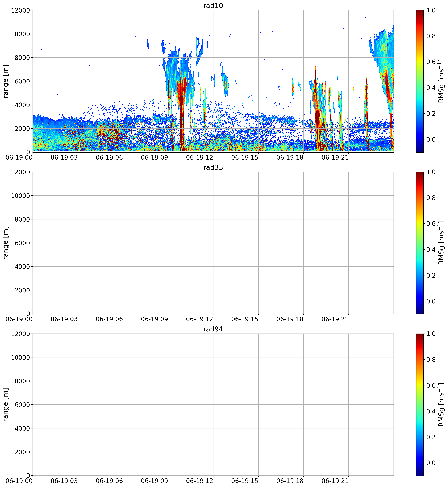The height and width of the screenshot is (487, 448).
Task: Click the rad94 colorbar gradient
Action: (420, 405)
